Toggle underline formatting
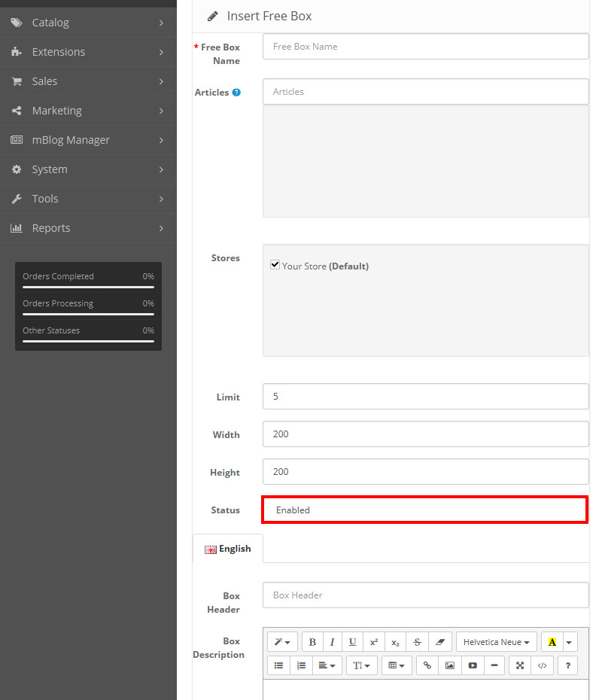 click(352, 642)
